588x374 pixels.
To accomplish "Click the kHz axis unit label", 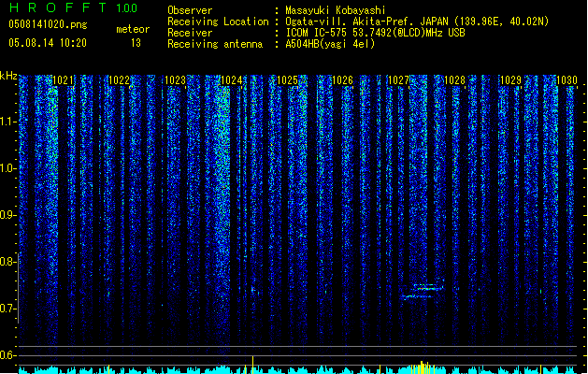I will point(8,76).
